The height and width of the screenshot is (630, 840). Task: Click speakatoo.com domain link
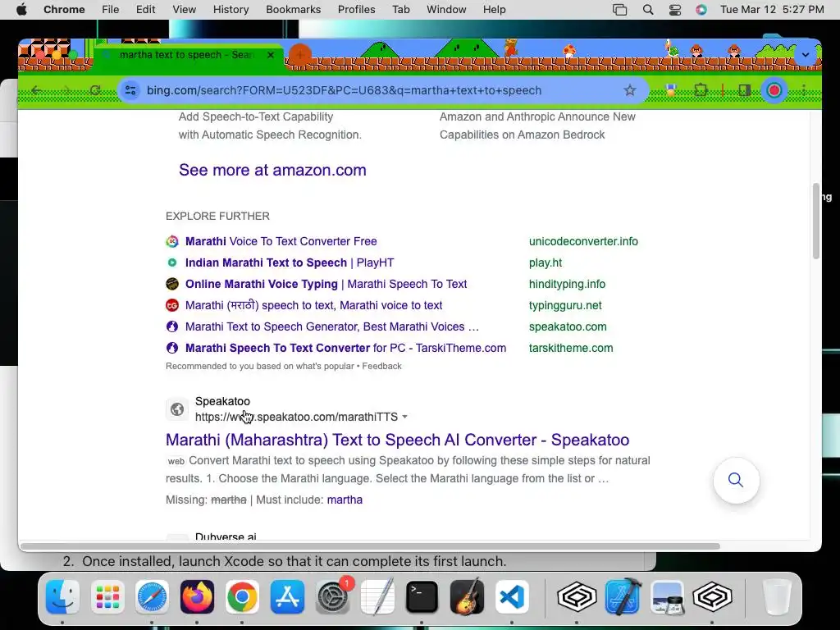568,326
